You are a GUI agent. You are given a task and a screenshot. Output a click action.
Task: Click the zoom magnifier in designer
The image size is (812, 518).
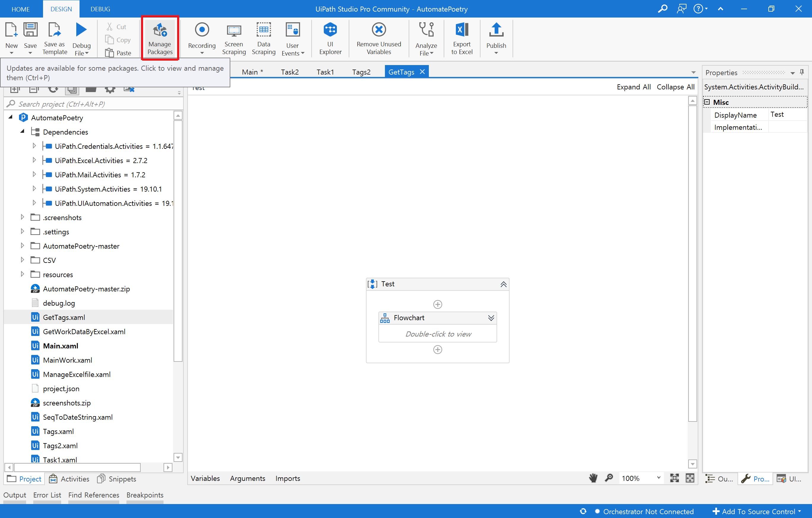[x=609, y=478]
